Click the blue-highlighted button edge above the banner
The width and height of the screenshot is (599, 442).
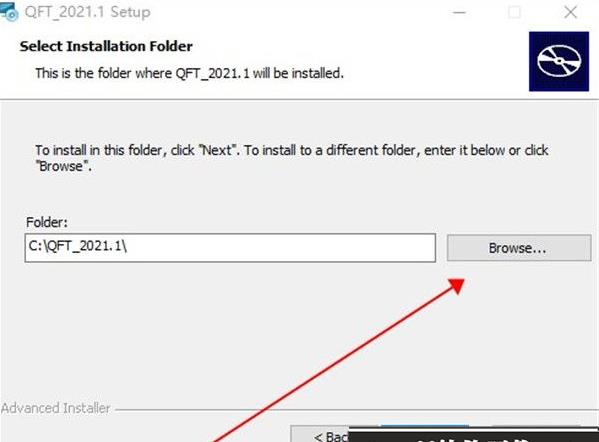(425, 426)
